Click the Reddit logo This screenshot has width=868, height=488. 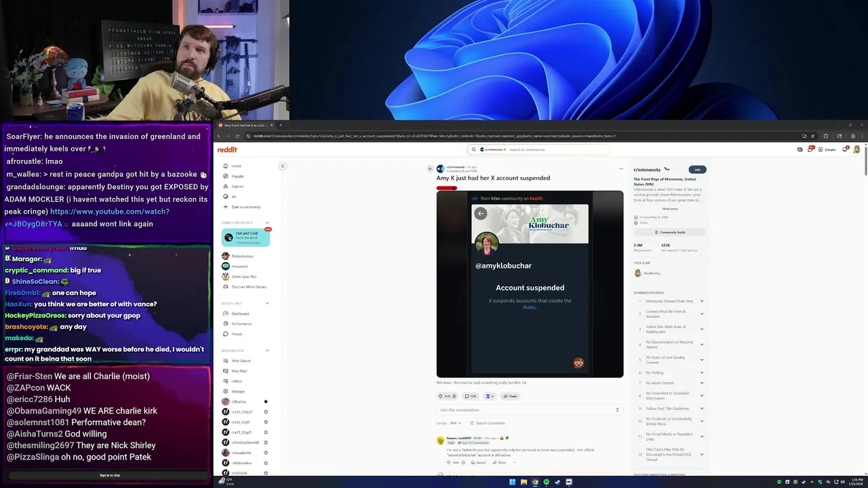pos(227,150)
